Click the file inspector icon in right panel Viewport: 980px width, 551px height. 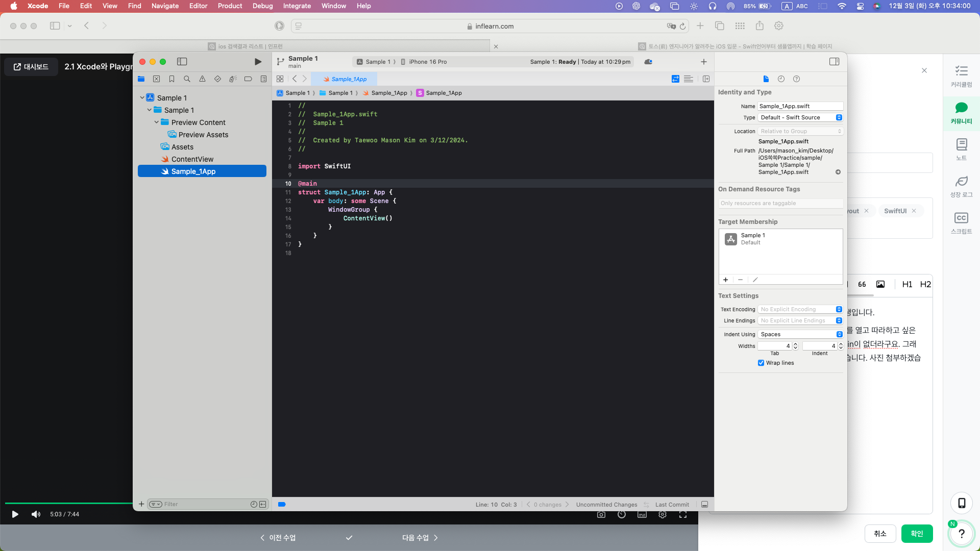point(766,79)
